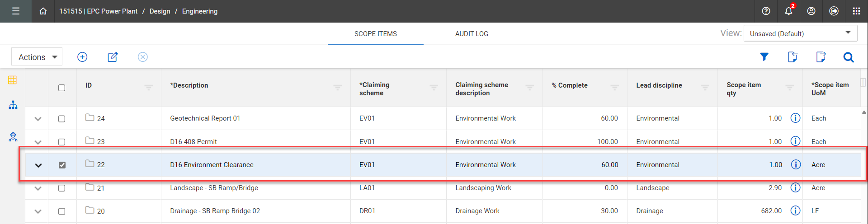Open the Actions dropdown
This screenshot has height=224, width=868.
click(37, 57)
